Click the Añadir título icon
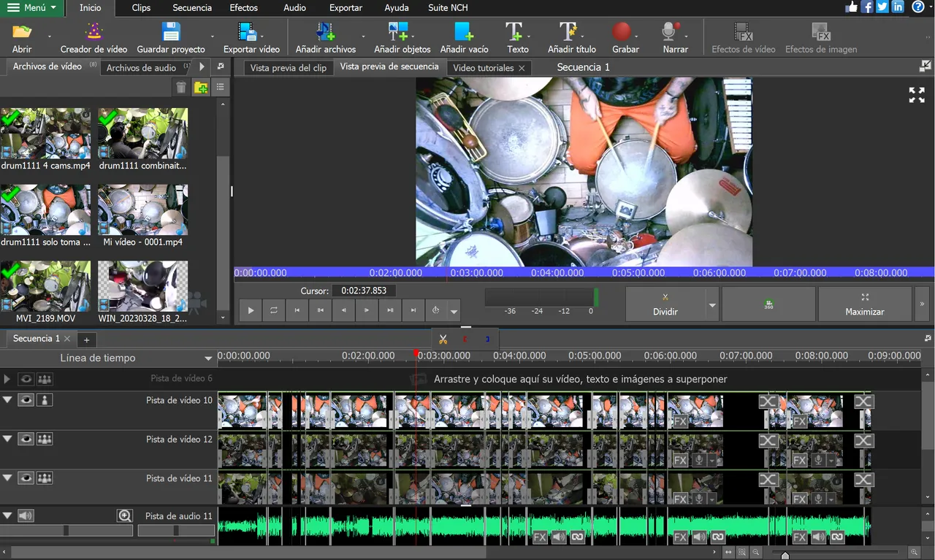This screenshot has height=560, width=935. coord(568,31)
